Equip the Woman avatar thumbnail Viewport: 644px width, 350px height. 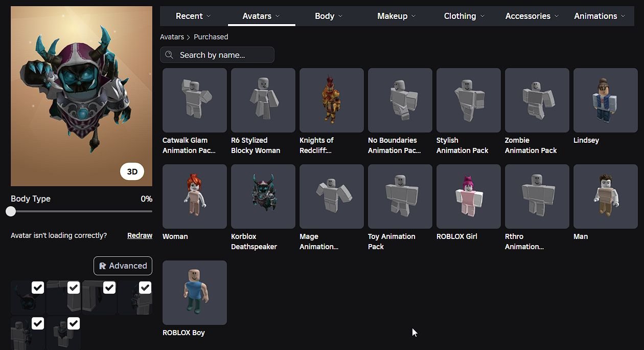coord(195,196)
